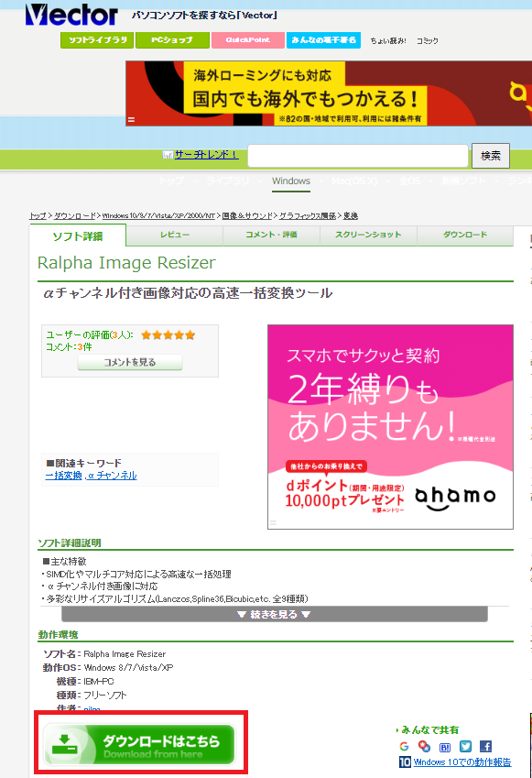Click コメントを見る button

[130, 363]
